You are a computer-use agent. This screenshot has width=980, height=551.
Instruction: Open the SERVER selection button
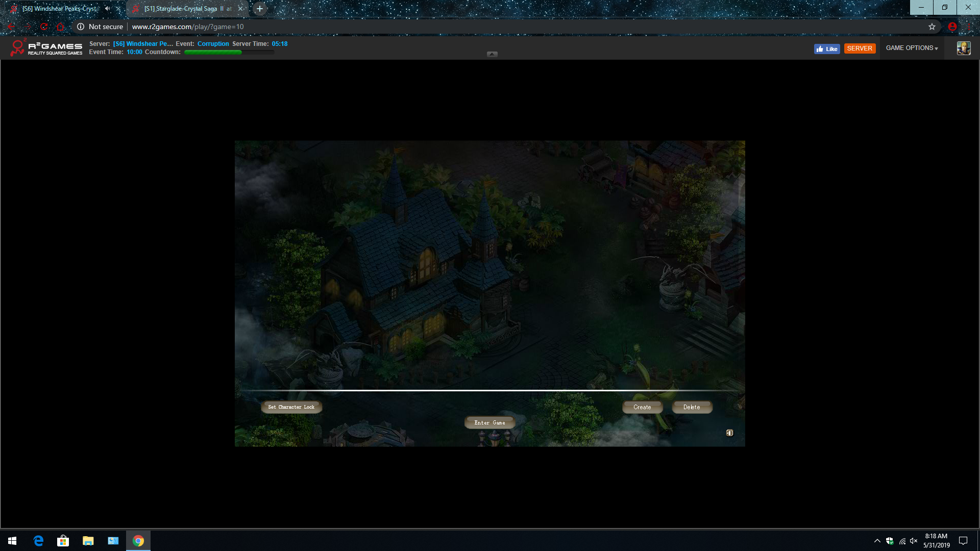[860, 48]
